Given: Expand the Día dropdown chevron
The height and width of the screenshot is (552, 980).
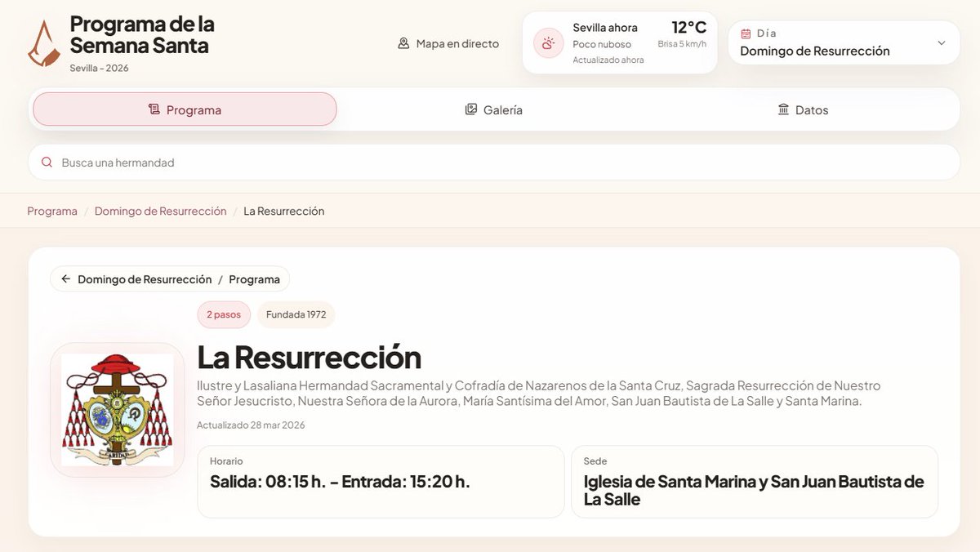Looking at the screenshot, I should pyautogui.click(x=942, y=42).
